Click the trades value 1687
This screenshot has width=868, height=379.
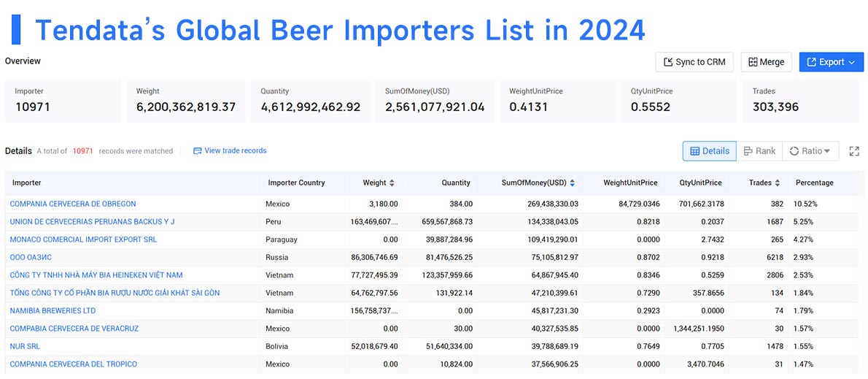775,222
